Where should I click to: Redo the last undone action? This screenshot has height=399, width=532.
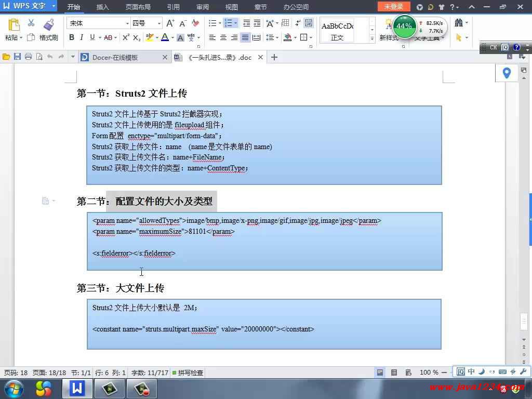pyautogui.click(x=61, y=57)
